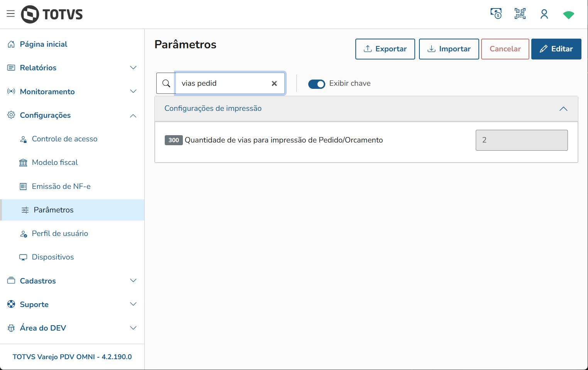Open the QR code scanner icon

[520, 14]
